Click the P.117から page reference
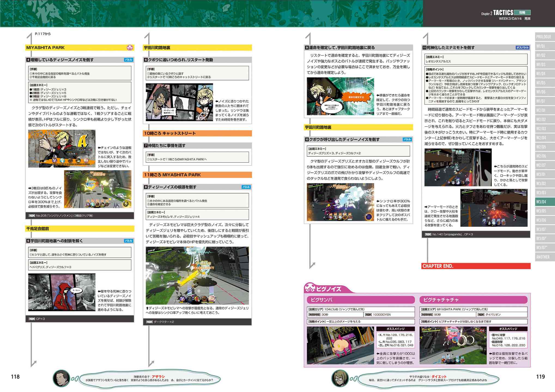Image resolution: width=555 pixels, height=392 pixels. (x=43, y=34)
